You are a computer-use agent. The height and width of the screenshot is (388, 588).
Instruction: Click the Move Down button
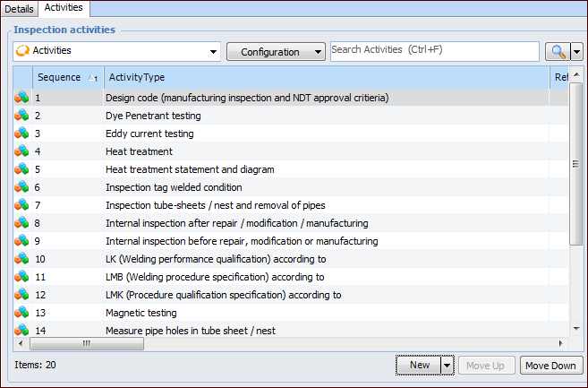point(550,366)
